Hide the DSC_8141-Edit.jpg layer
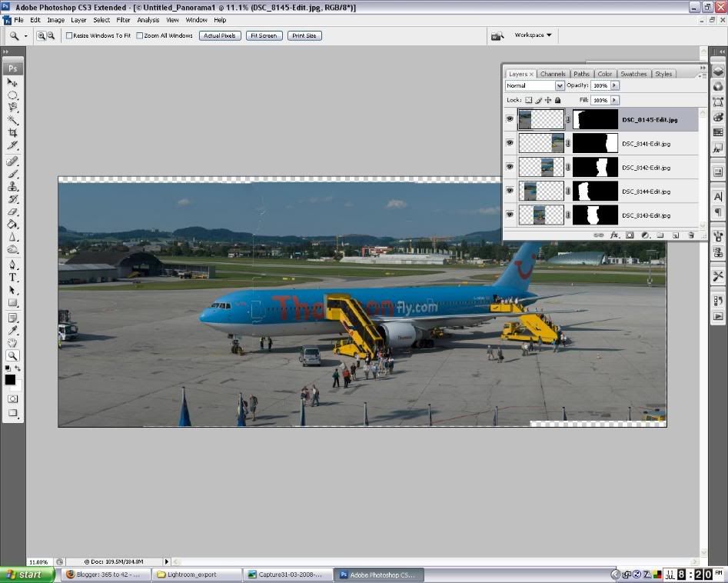This screenshot has height=583, width=728. tap(510, 143)
